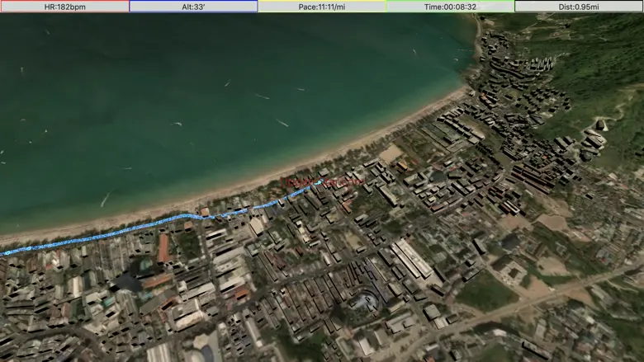The height and width of the screenshot is (362, 644).
Task: Click the Alt:33' altitude readout
Action: pos(193,7)
